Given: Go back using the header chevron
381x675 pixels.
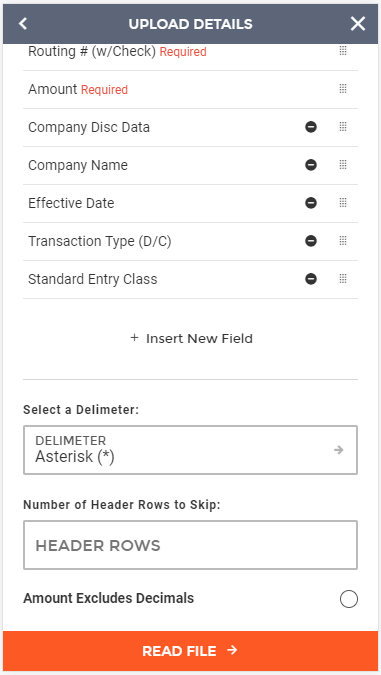Looking at the screenshot, I should click(23, 24).
